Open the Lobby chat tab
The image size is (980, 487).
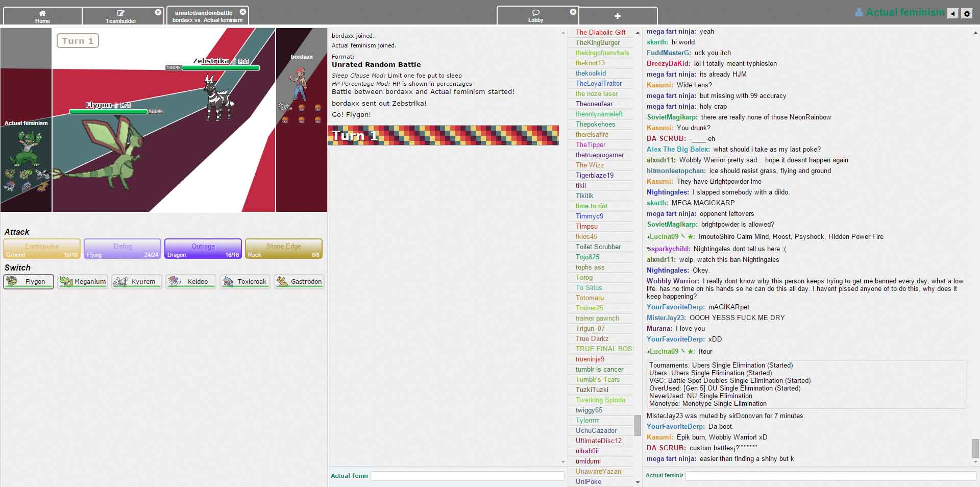(x=536, y=16)
